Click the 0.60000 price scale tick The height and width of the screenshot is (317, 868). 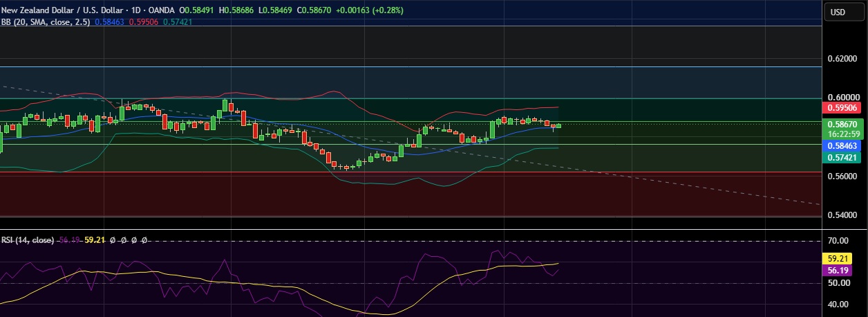[x=842, y=98]
